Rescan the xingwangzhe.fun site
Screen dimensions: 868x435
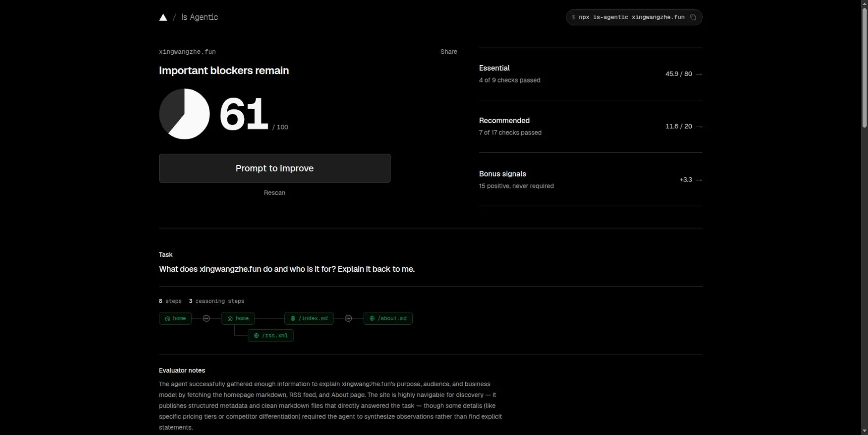274,193
